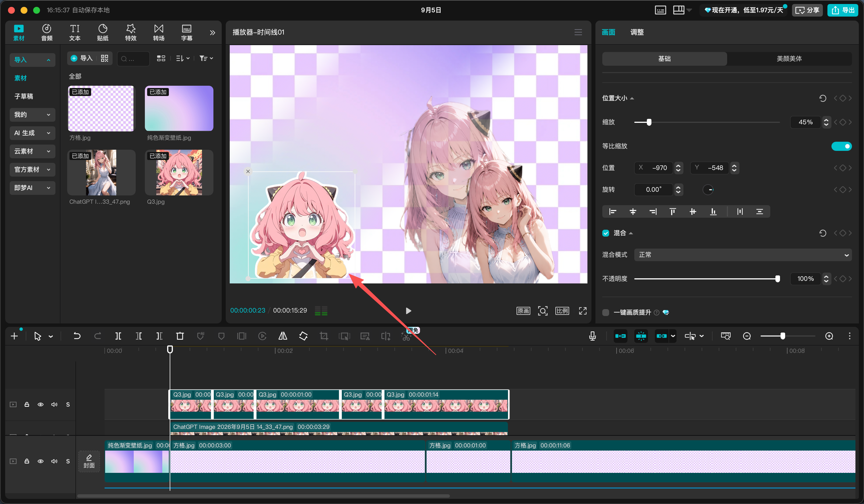Uncheck the 混合 checkbox
This screenshot has height=504, width=864.
(605, 233)
